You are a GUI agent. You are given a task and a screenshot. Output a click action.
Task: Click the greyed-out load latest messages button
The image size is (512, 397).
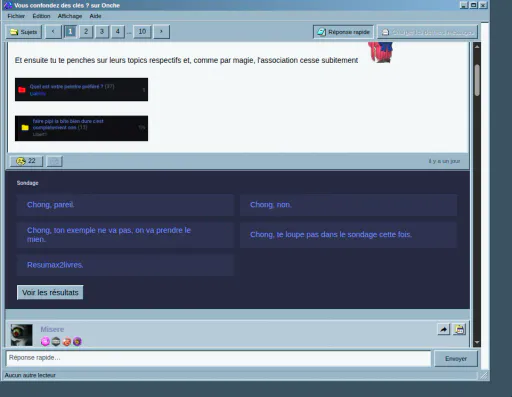(427, 32)
